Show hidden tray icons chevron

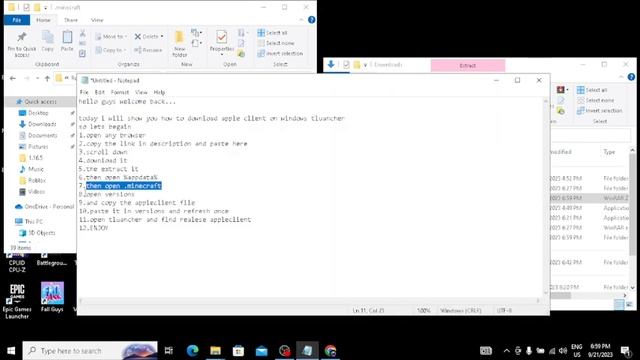pyautogui.click(x=507, y=351)
